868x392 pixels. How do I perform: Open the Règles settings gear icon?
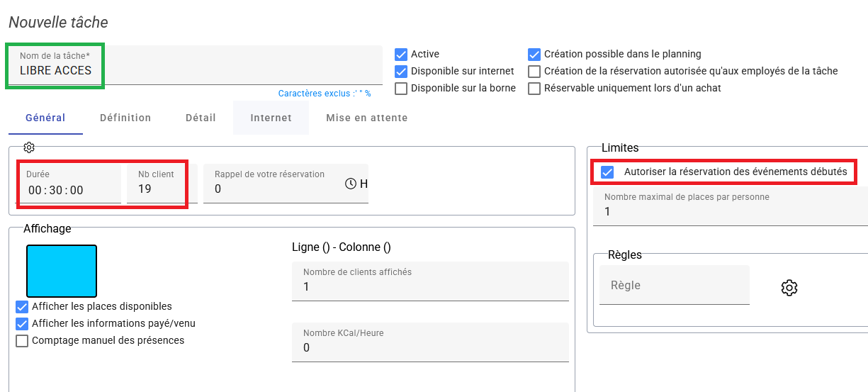tap(789, 287)
